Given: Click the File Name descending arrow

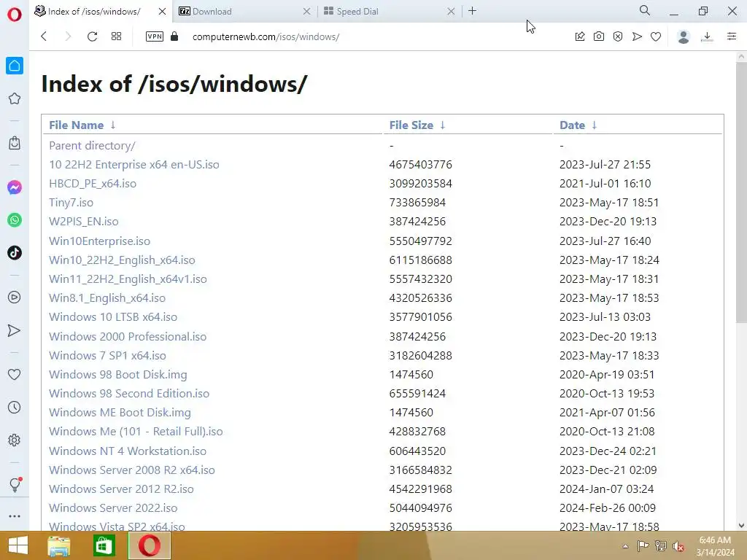Looking at the screenshot, I should point(113,125).
